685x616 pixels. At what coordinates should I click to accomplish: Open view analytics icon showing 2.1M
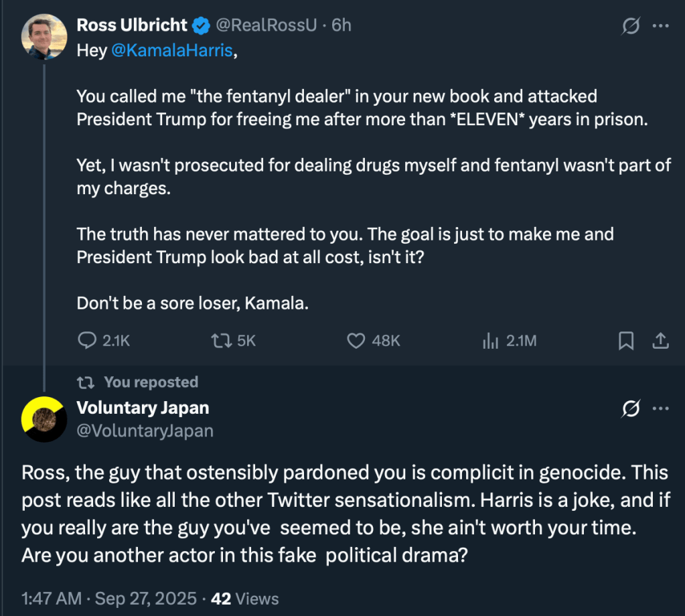tap(490, 341)
